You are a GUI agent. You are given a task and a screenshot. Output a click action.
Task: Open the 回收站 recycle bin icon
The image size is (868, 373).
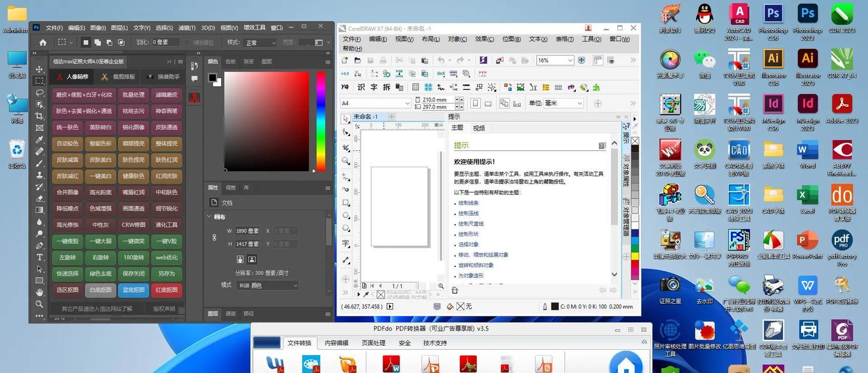pyautogui.click(x=17, y=154)
